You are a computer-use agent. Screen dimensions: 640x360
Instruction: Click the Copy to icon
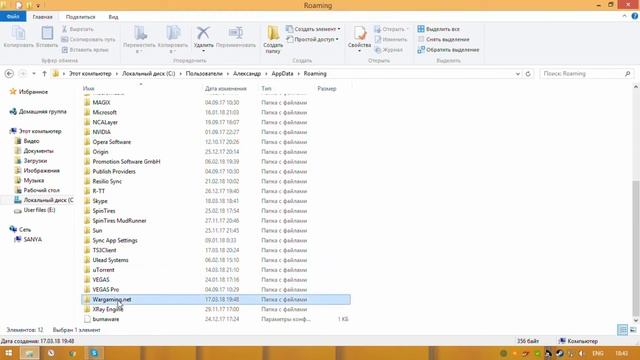[173, 33]
